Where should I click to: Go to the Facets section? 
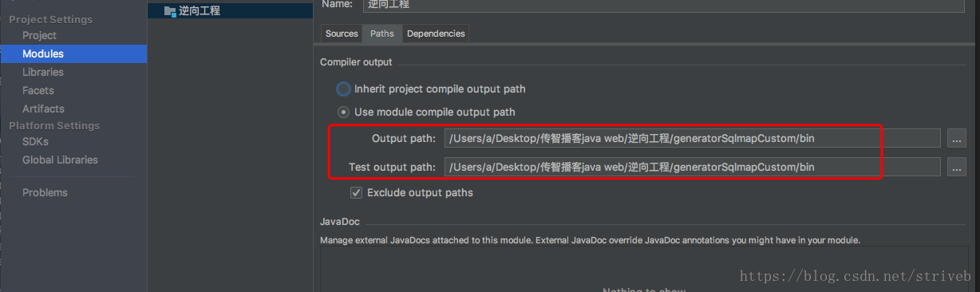[x=38, y=90]
